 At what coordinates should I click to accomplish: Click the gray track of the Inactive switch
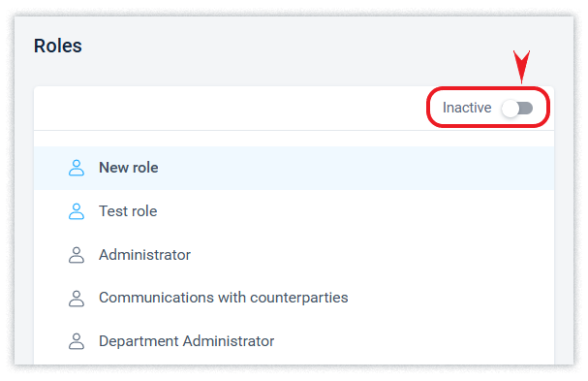(x=526, y=109)
